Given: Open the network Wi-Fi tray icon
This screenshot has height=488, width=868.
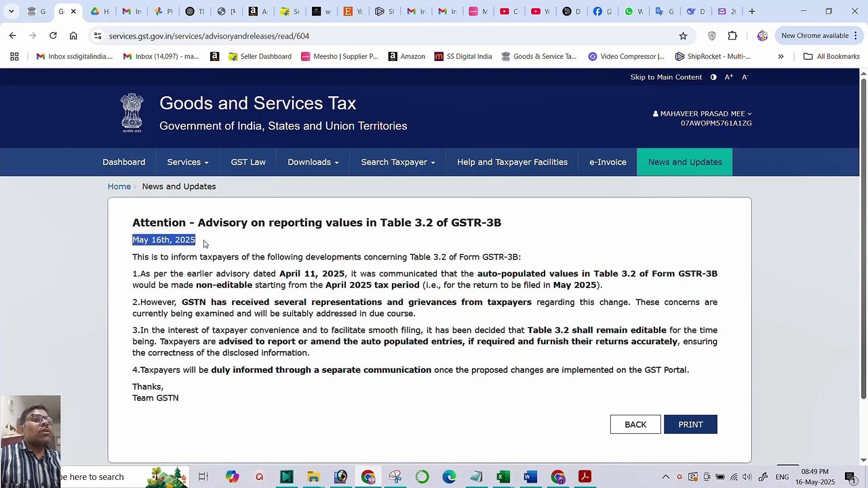Looking at the screenshot, I should tap(734, 477).
